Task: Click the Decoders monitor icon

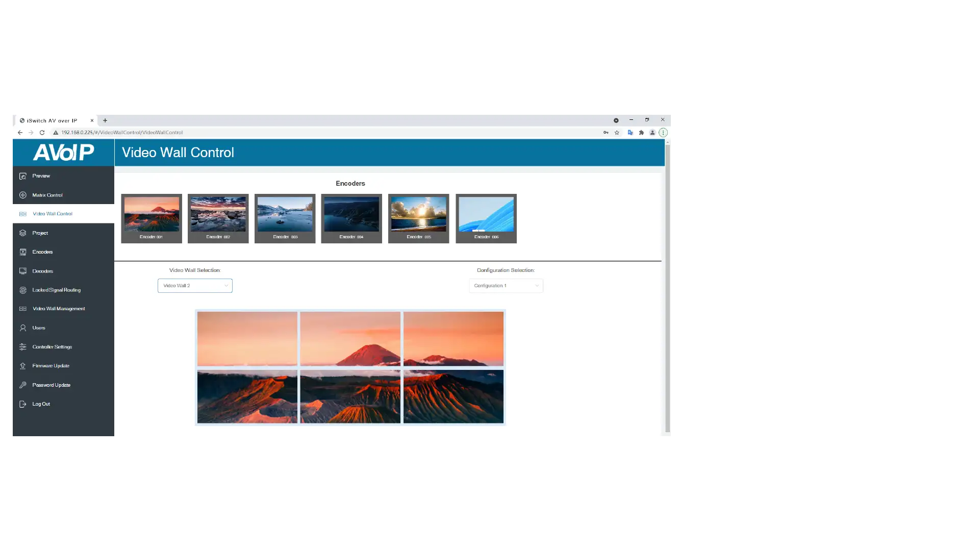Action: (x=23, y=271)
